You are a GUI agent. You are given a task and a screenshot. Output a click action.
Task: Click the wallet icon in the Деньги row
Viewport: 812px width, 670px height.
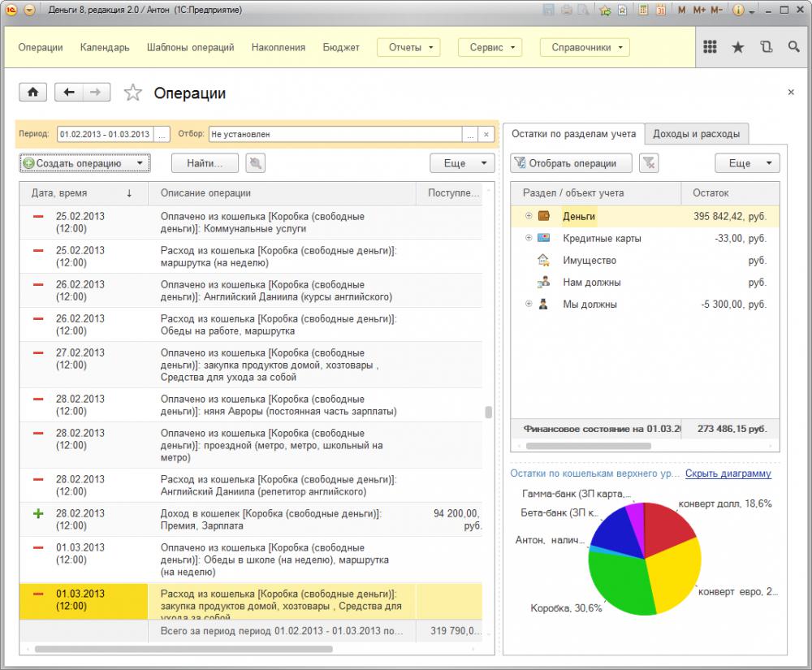tap(544, 216)
